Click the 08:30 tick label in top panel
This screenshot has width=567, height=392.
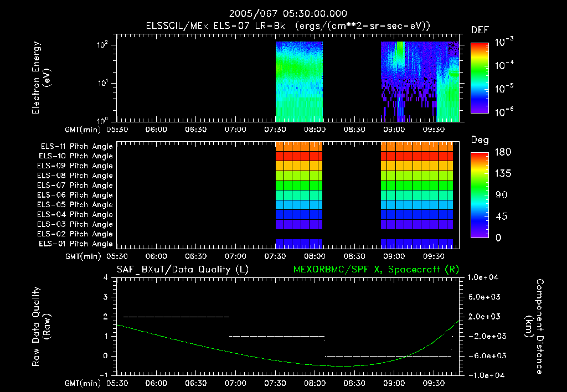pyautogui.click(x=354, y=130)
